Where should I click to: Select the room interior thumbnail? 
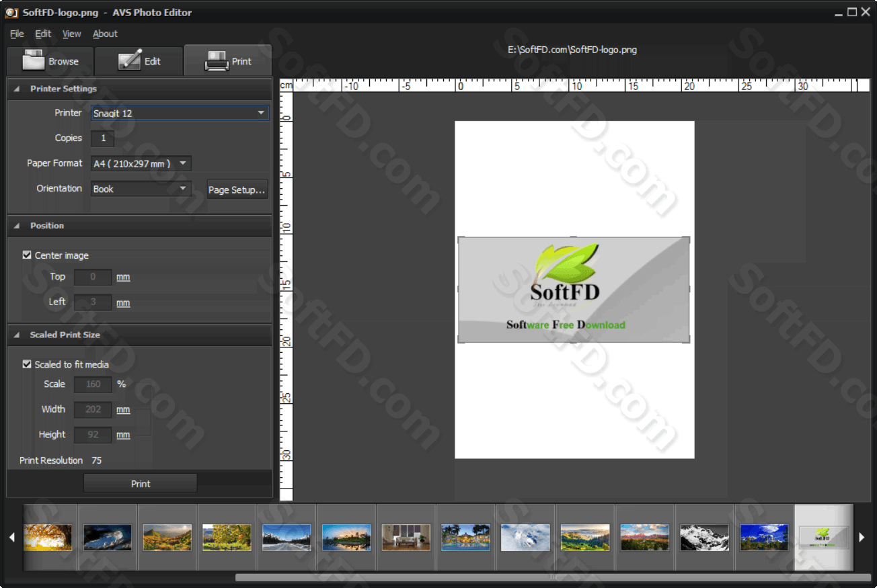[406, 537]
